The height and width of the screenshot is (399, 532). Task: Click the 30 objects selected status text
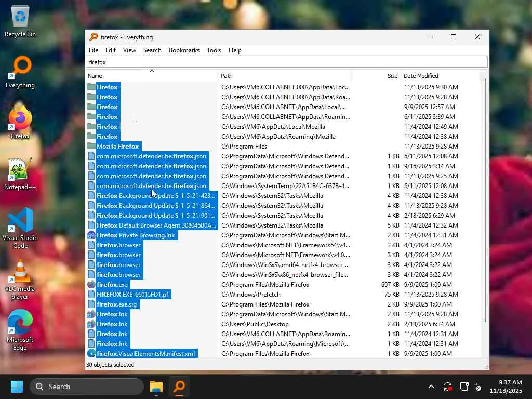point(110,365)
